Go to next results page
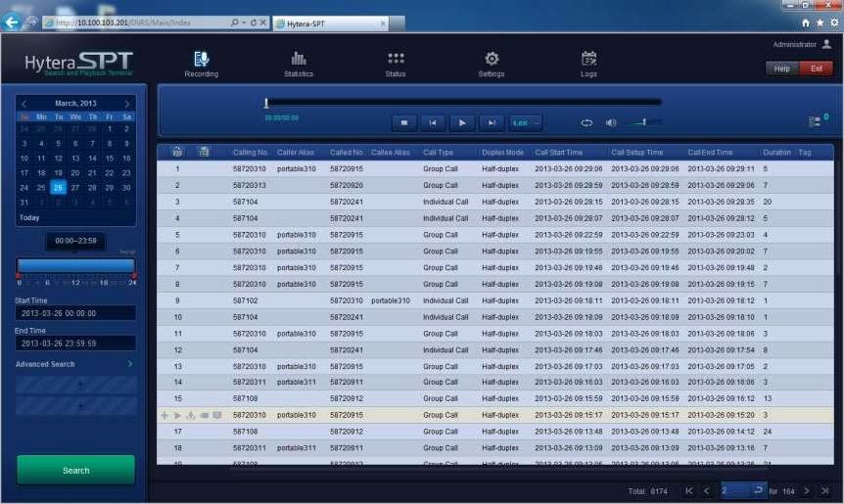The height and width of the screenshot is (504, 844). (x=807, y=490)
